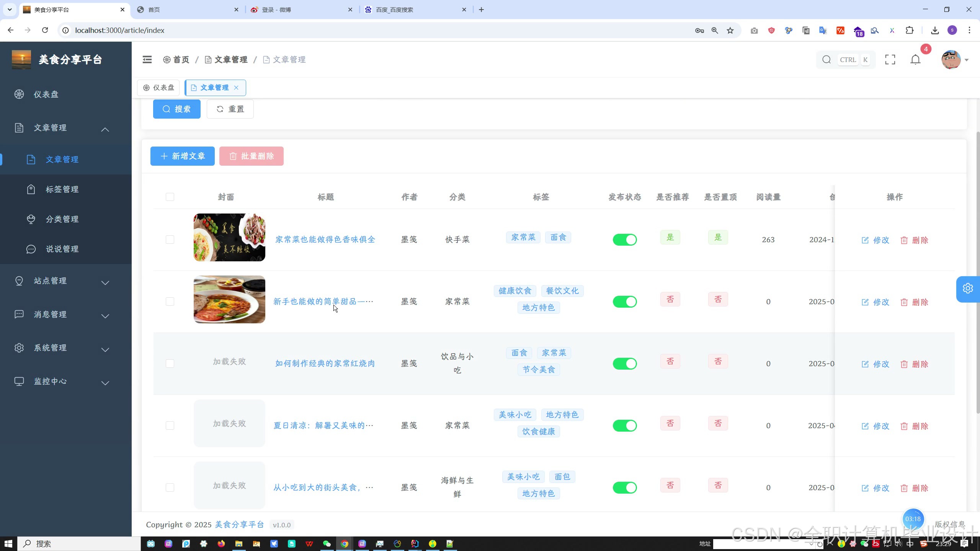The height and width of the screenshot is (551, 980).
Task: Check the select-all checkbox in table header
Action: click(170, 197)
